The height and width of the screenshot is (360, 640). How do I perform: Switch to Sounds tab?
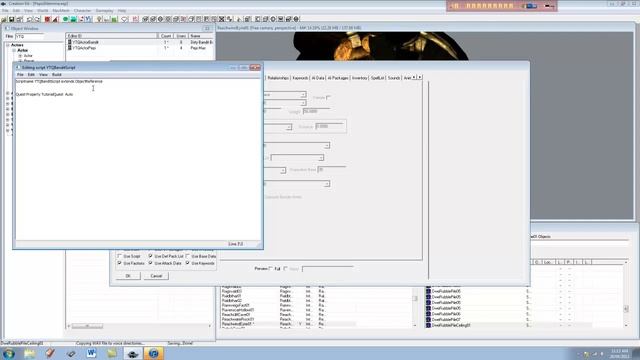coord(394,78)
